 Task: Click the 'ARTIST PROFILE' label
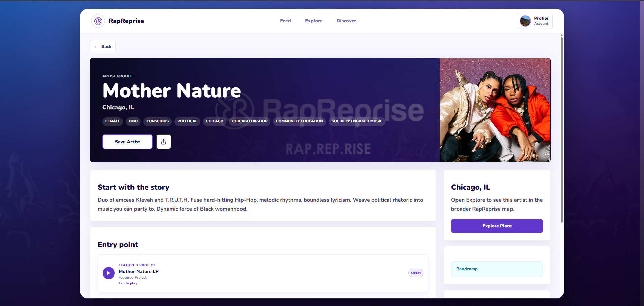[x=117, y=76]
